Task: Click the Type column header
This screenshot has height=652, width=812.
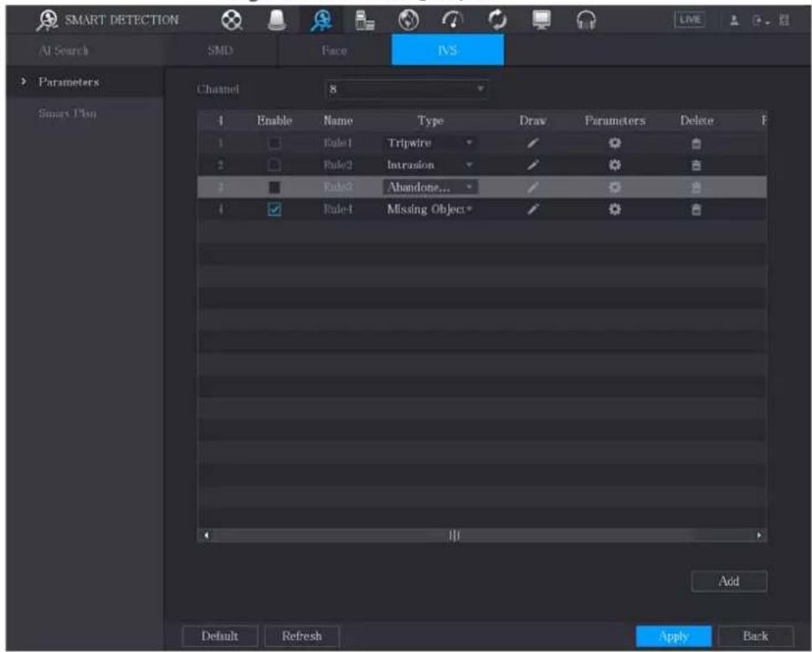Action: pos(429,121)
